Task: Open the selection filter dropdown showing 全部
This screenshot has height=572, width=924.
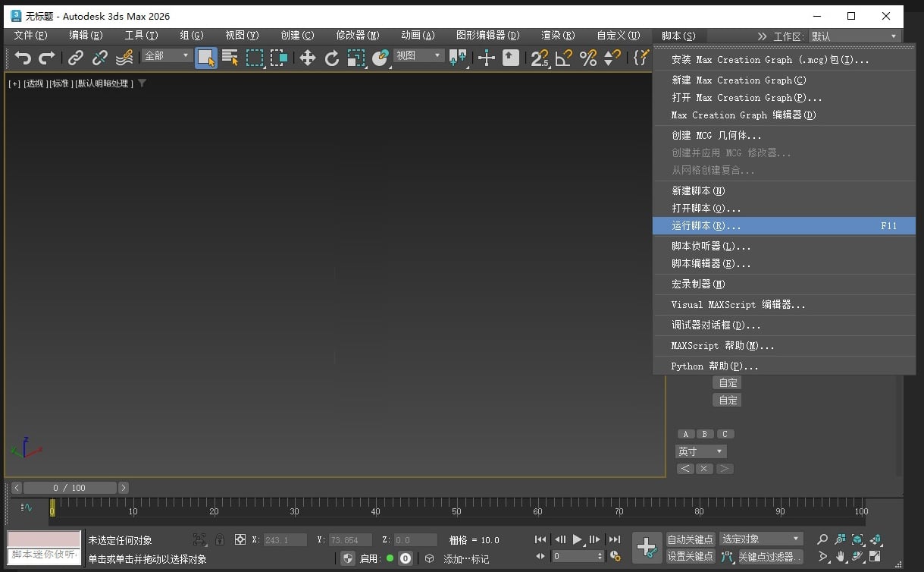Action: [x=167, y=55]
